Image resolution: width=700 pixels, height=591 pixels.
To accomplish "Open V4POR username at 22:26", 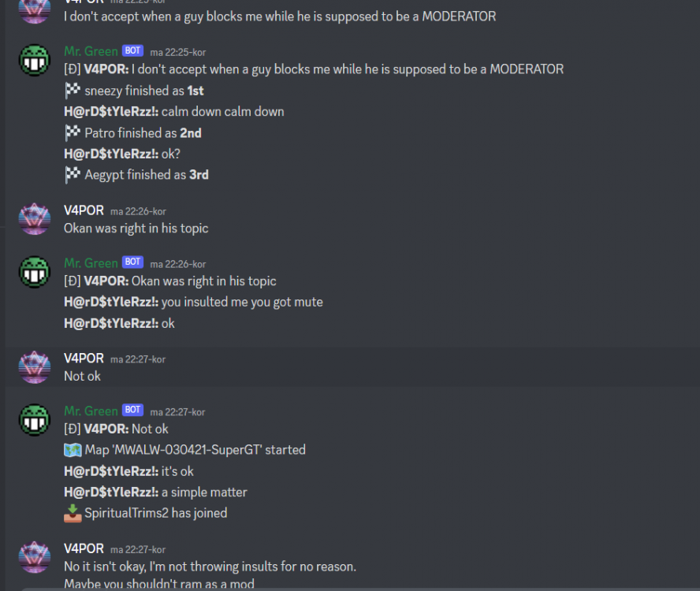I will 84,210.
